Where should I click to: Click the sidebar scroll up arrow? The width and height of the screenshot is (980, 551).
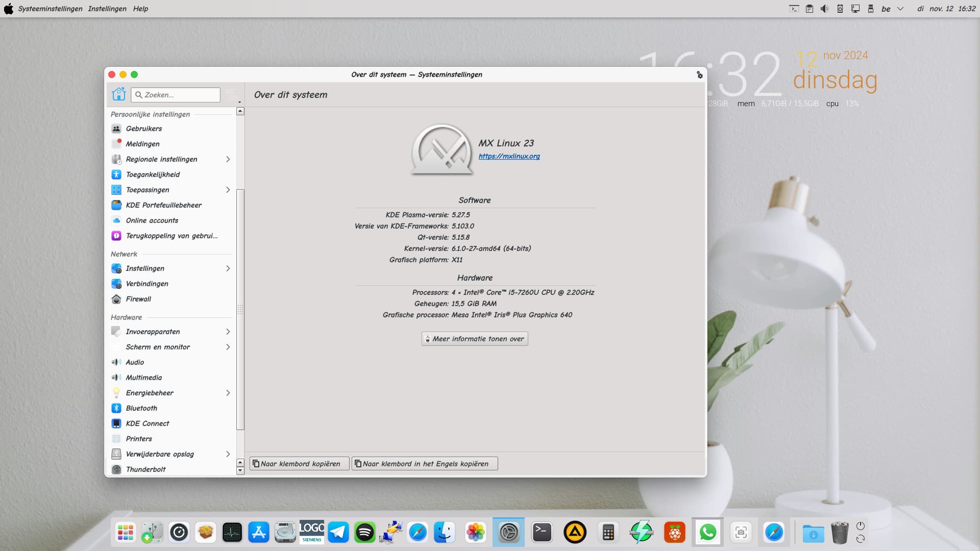(x=240, y=111)
